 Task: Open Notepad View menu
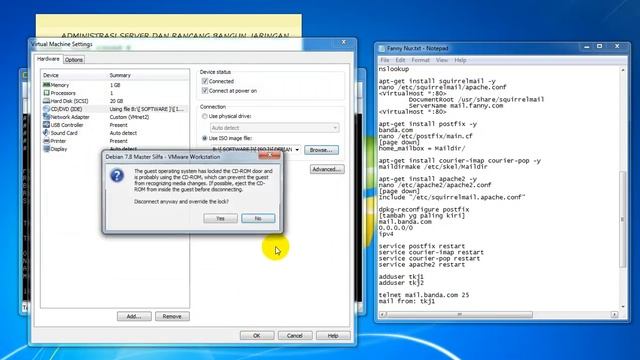click(442, 60)
